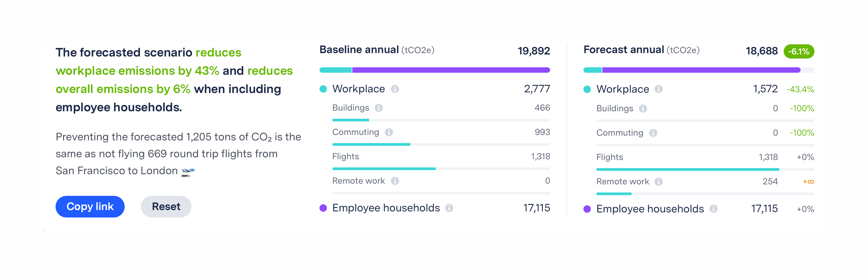Click purple segment of Baseline annual bar
This screenshot has width=868, height=276.
[451, 70]
